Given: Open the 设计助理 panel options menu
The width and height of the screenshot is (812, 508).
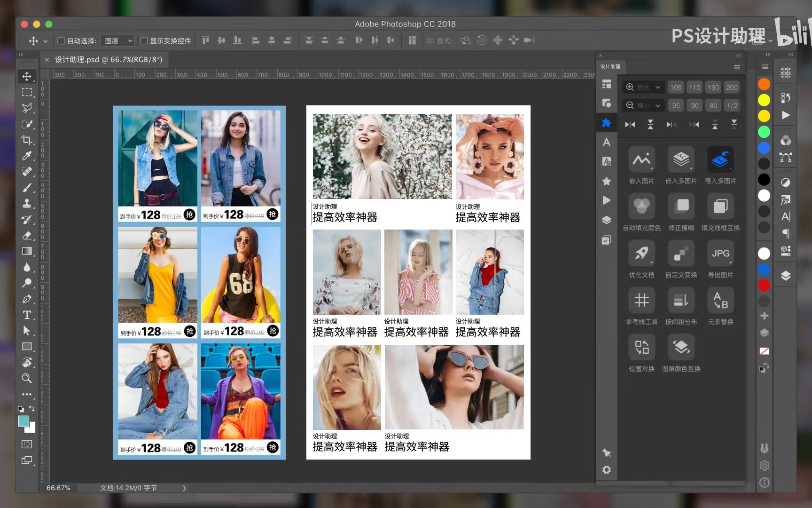Looking at the screenshot, I should 737,67.
